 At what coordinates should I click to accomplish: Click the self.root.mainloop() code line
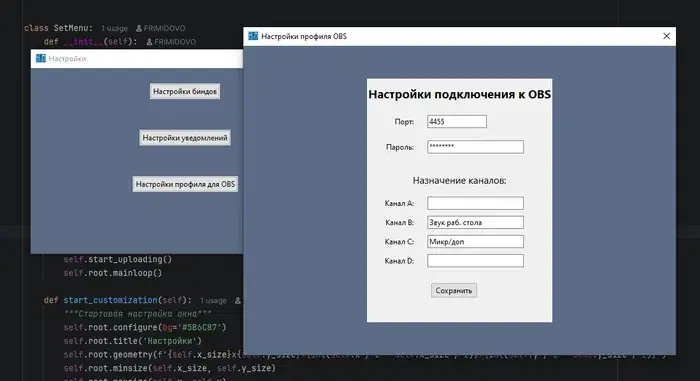point(112,273)
